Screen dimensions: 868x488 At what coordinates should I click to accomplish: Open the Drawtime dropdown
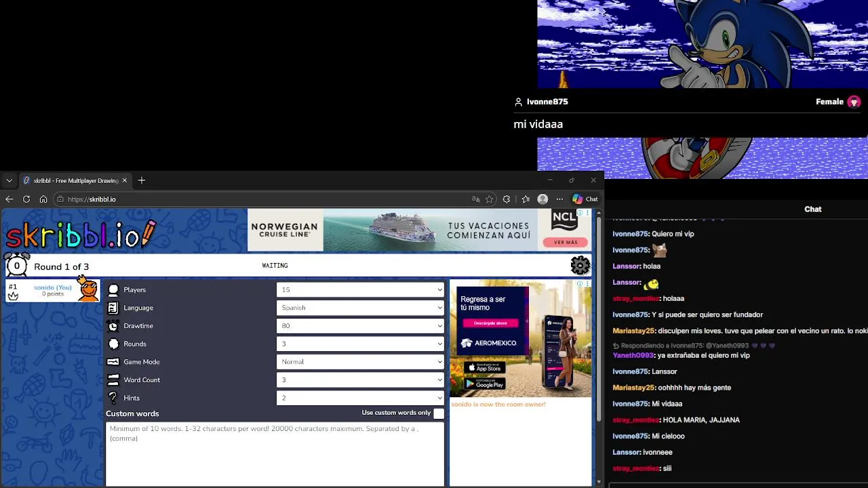360,326
